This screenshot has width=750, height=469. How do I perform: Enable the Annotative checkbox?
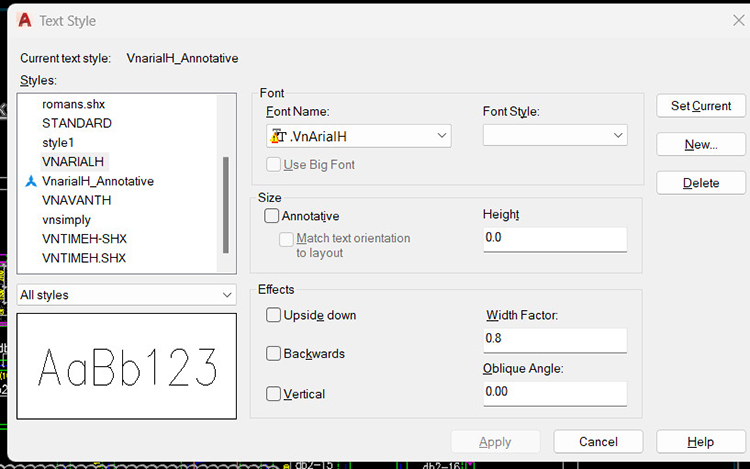pos(272,215)
